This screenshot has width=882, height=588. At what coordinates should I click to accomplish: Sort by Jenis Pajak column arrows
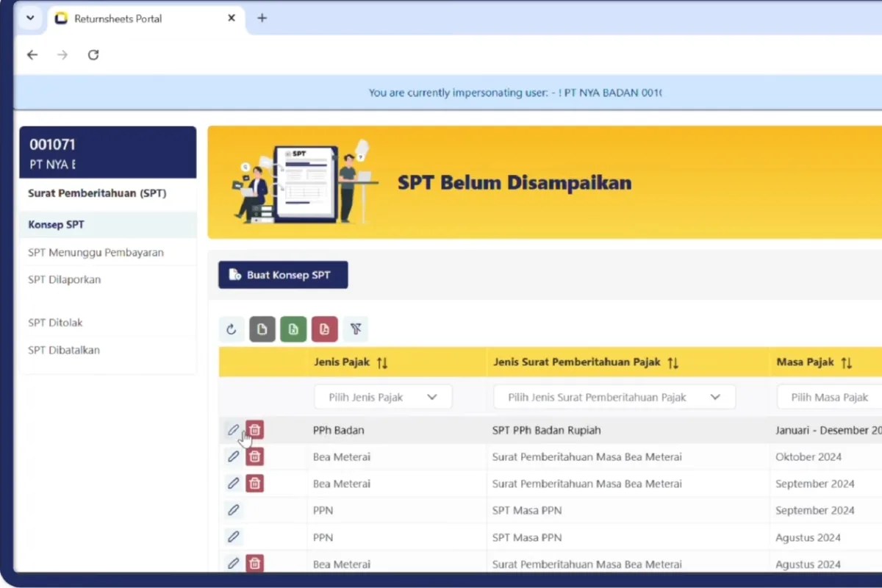click(x=382, y=362)
